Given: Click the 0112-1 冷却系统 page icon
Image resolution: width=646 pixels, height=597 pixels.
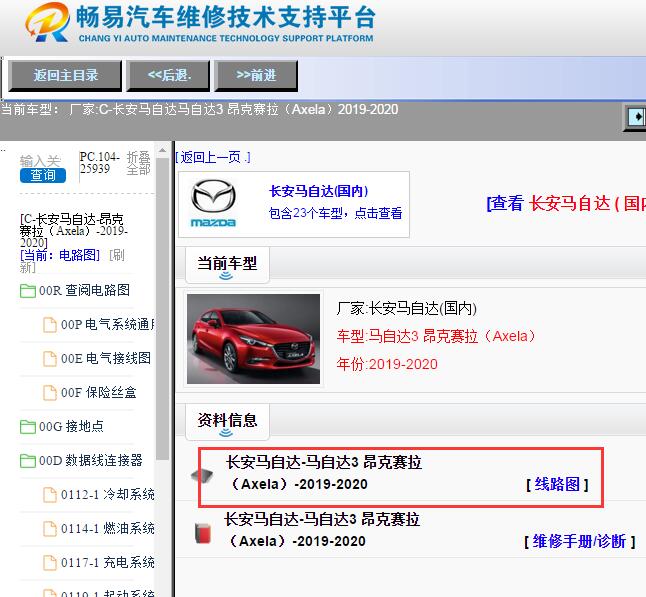Looking at the screenshot, I should pyautogui.click(x=50, y=494).
